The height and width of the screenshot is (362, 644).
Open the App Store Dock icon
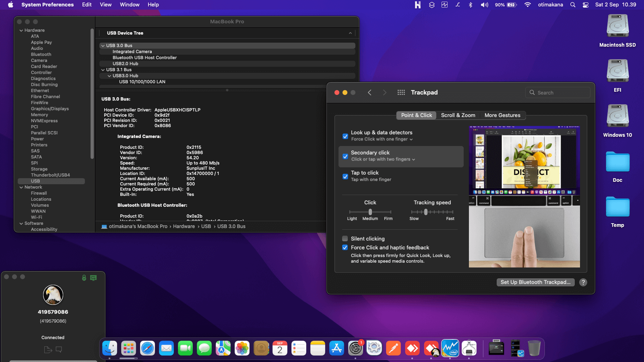pos(336,348)
